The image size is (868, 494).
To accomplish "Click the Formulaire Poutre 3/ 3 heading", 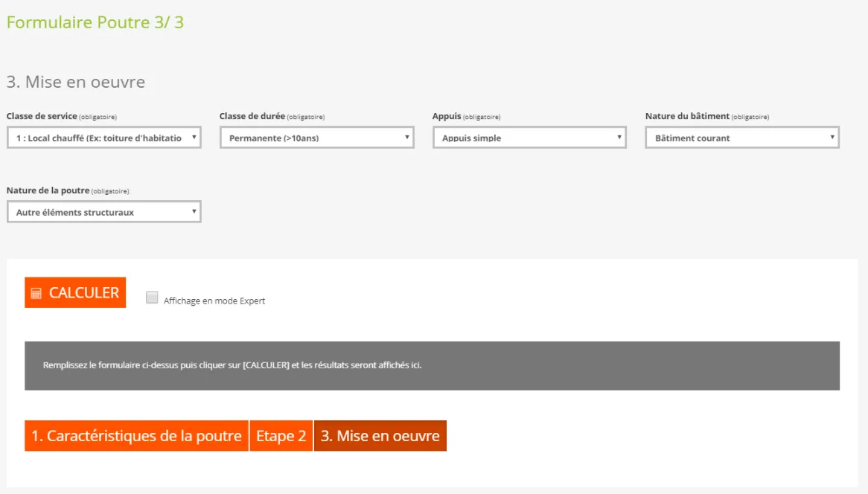I will click(95, 22).
